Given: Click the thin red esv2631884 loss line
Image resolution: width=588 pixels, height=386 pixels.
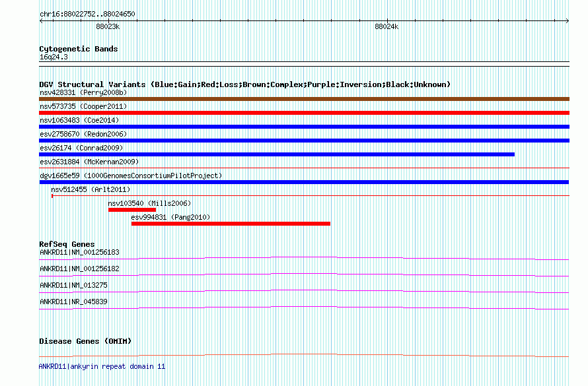Looking at the screenshot, I should coord(304,168).
